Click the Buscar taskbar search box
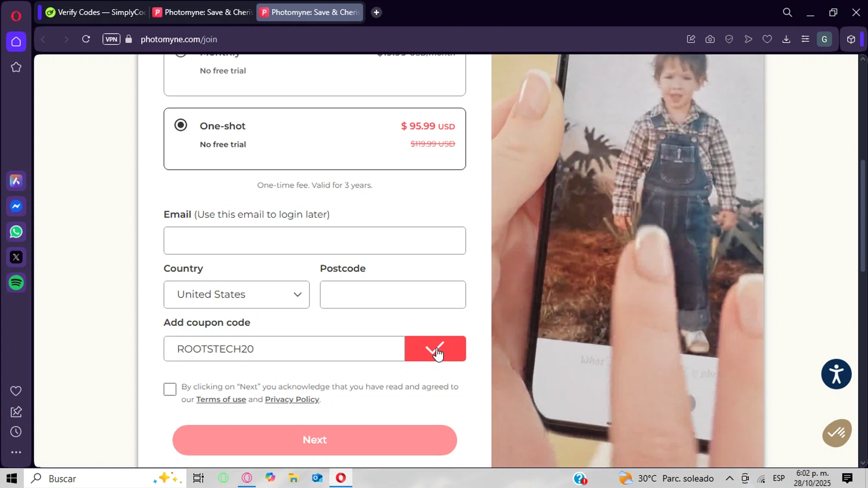The image size is (868, 488). coord(105,478)
